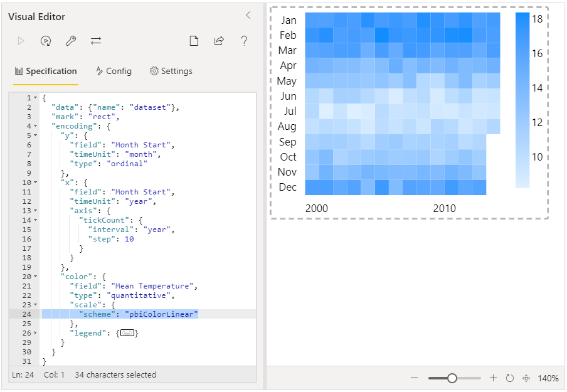Click the fit-to-view zoom icon
This screenshot has height=392, width=567.
(x=526, y=378)
